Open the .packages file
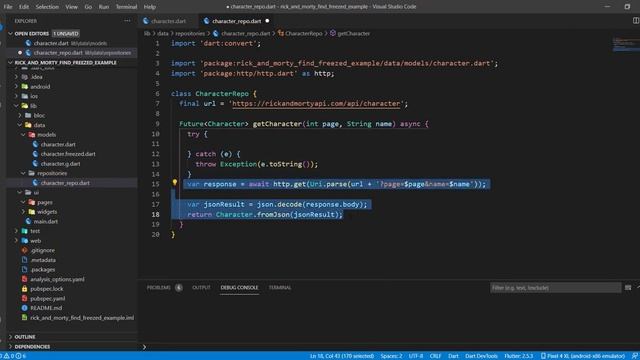This screenshot has width=640, height=360. [x=42, y=269]
